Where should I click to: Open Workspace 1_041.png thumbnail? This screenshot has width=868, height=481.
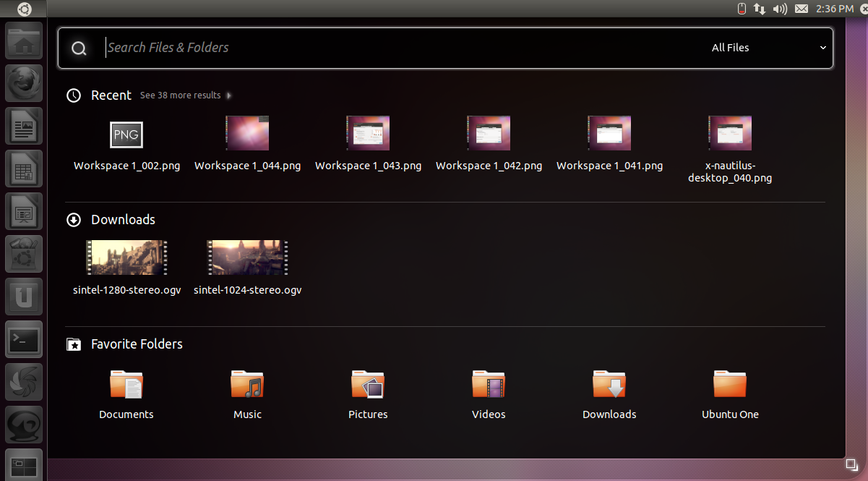(x=609, y=133)
